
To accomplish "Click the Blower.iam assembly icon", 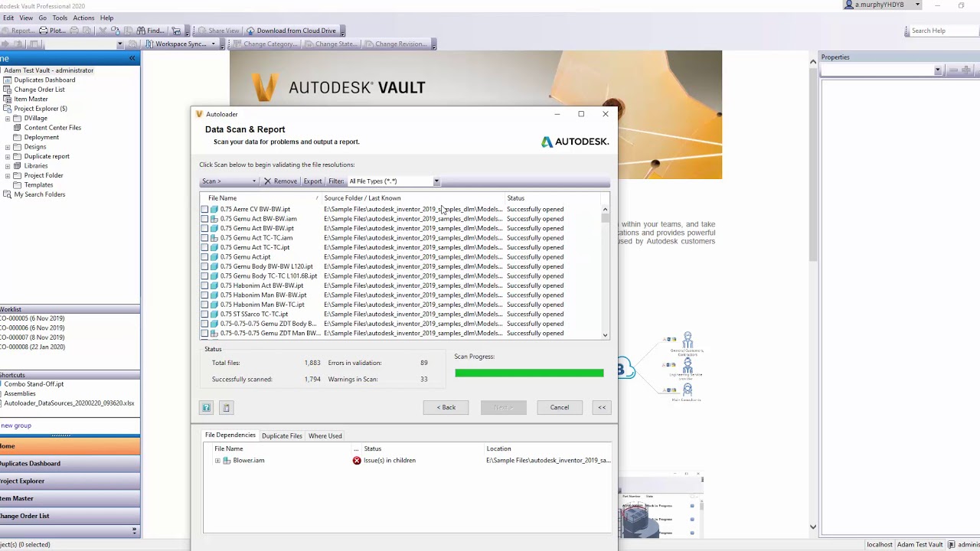I will coord(227,461).
